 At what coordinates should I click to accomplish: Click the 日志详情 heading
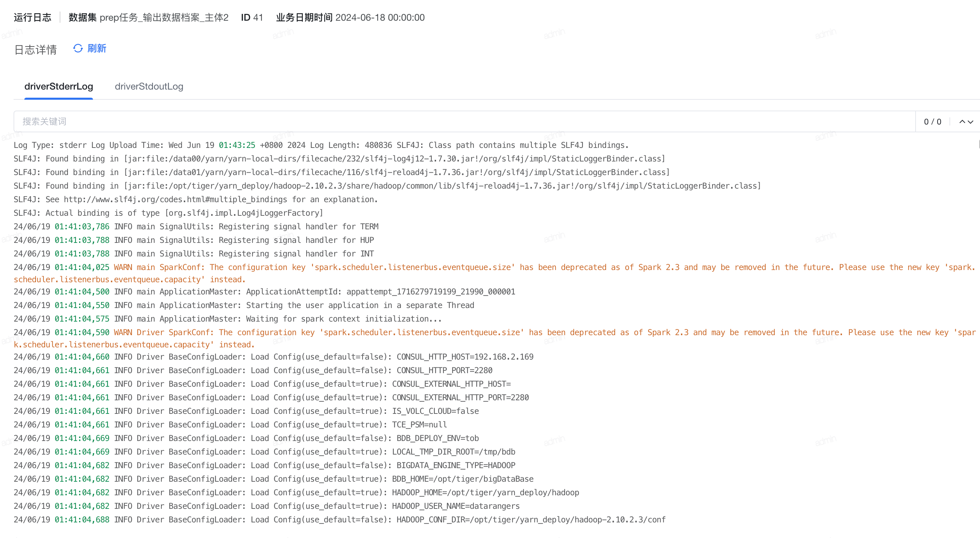[x=35, y=50]
